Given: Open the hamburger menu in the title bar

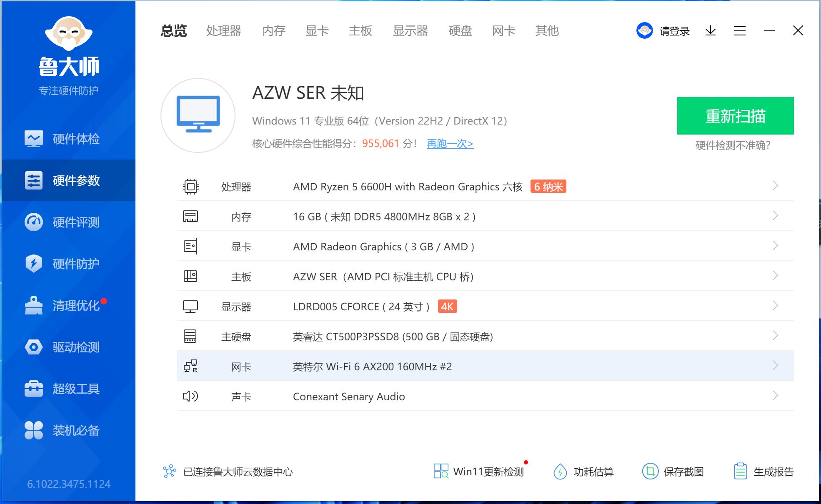Looking at the screenshot, I should (740, 31).
